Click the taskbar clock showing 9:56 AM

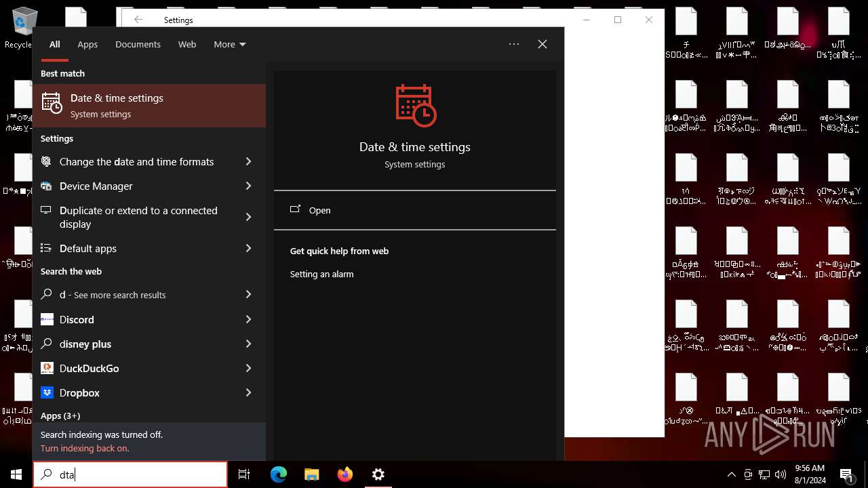point(810,474)
